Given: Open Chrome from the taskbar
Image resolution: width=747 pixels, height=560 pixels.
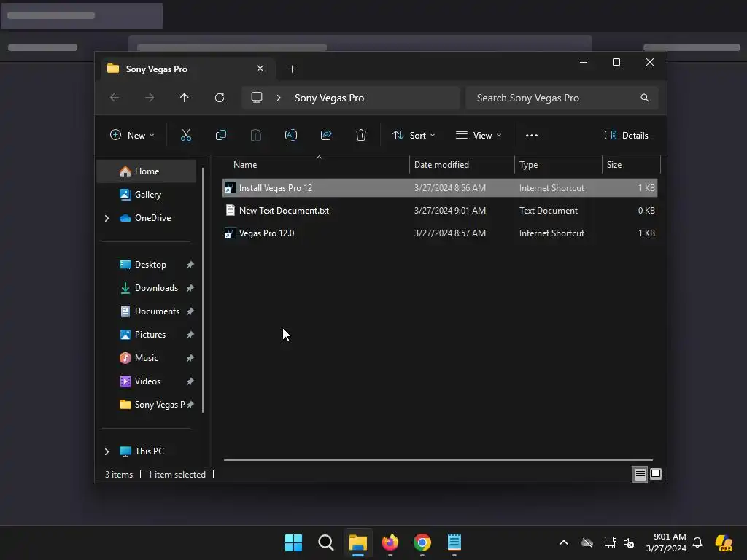Looking at the screenshot, I should pos(422,542).
